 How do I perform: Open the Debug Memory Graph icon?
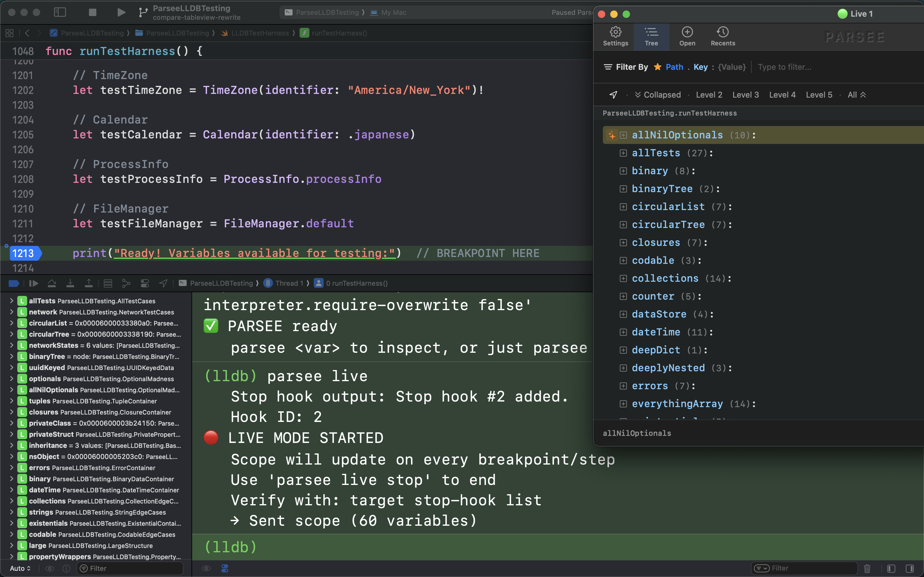click(126, 283)
